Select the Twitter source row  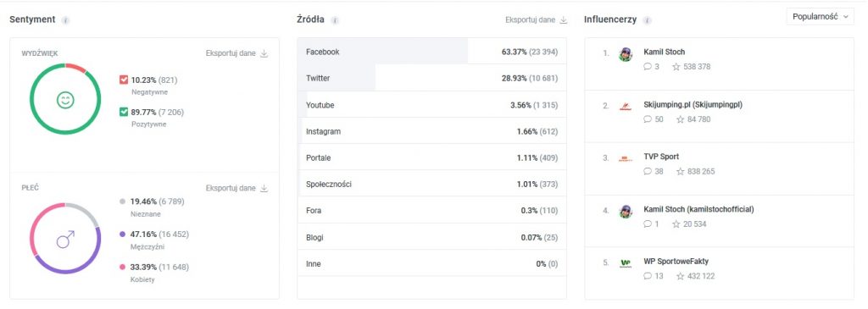pos(431,78)
